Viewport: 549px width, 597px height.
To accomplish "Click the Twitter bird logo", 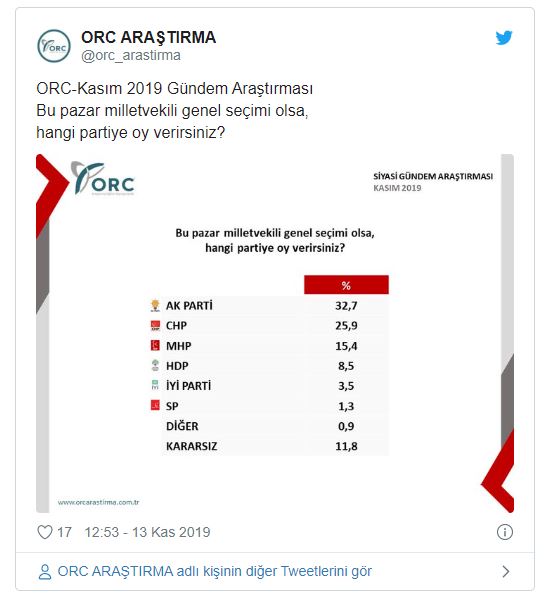I will coord(504,38).
